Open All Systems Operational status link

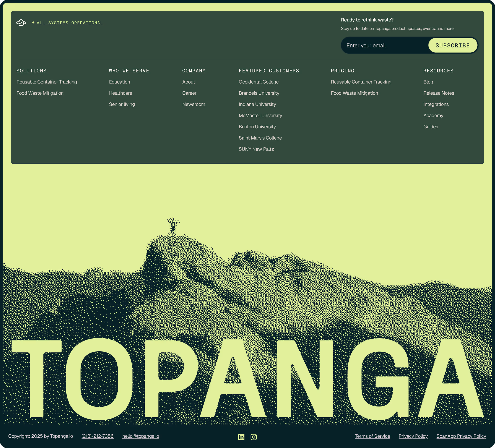point(70,23)
